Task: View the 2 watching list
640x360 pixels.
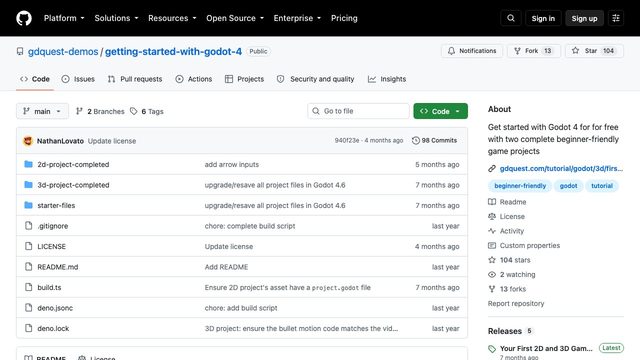Action: point(512,275)
